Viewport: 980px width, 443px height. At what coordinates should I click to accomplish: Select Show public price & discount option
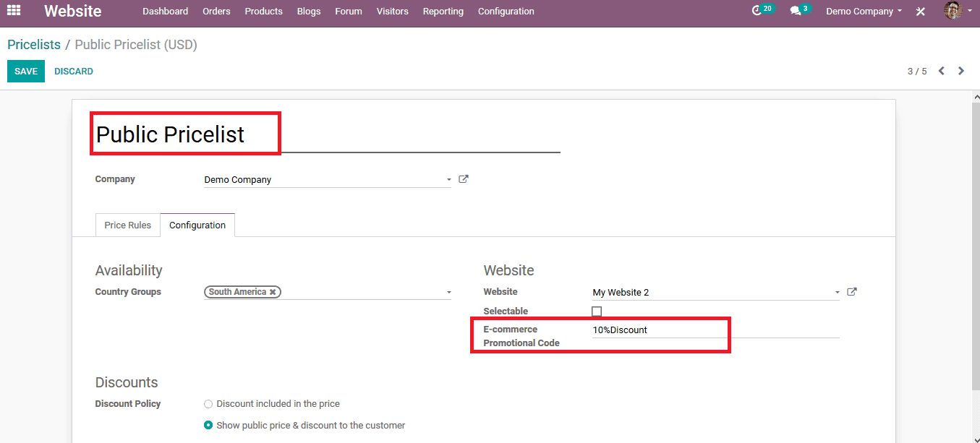point(208,426)
